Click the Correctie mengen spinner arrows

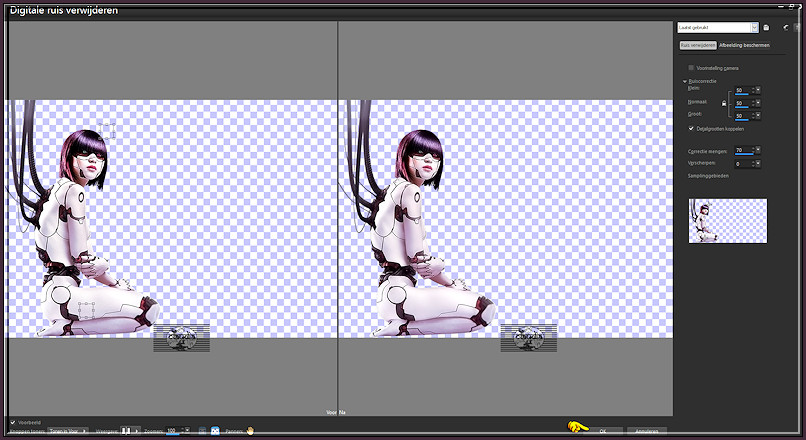pos(753,150)
